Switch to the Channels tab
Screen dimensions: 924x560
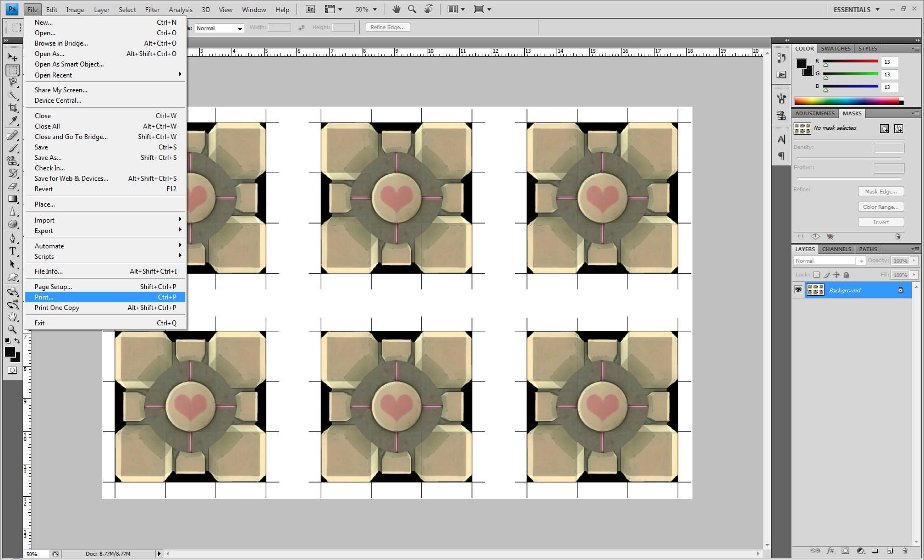coord(837,249)
